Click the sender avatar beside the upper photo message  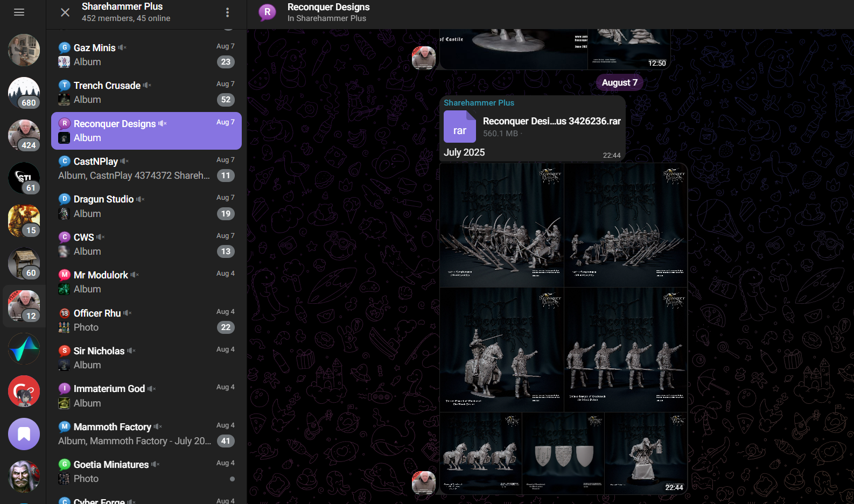(424, 58)
